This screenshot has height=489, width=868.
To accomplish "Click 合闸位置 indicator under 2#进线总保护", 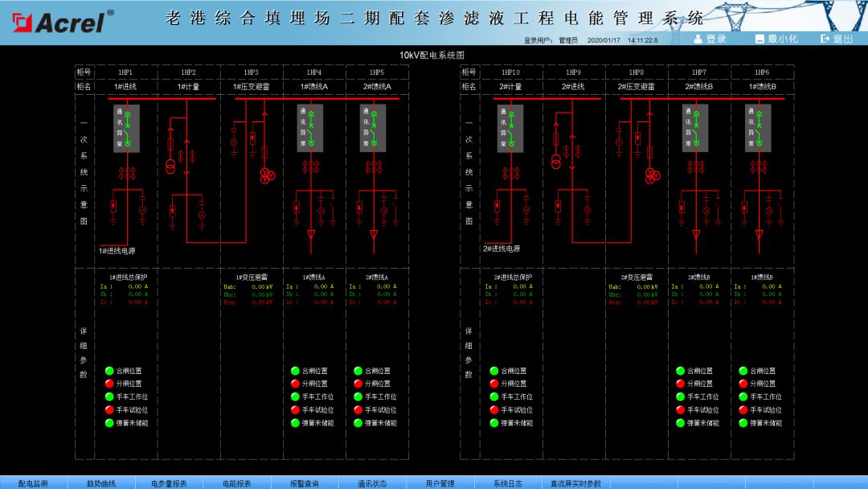I will click(494, 371).
